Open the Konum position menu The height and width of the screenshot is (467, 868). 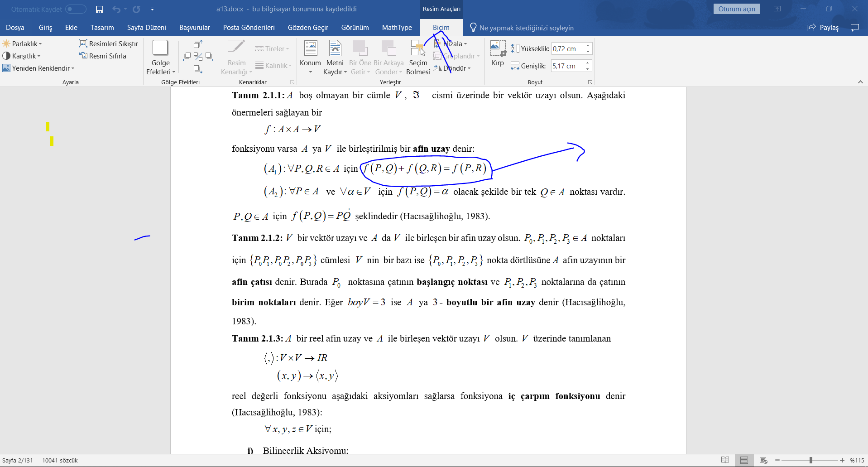tap(310, 58)
